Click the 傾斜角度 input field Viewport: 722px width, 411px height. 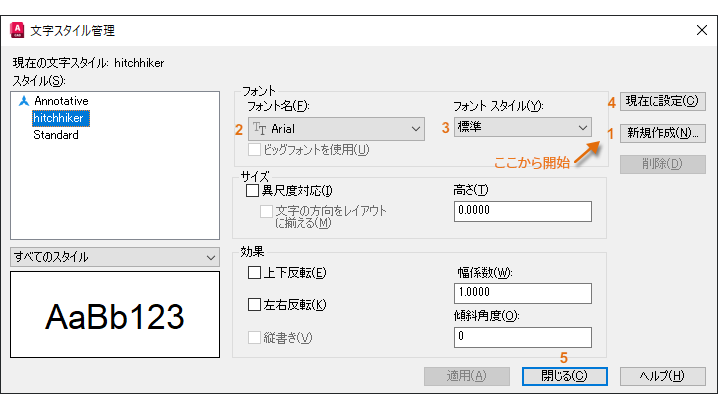(x=523, y=337)
